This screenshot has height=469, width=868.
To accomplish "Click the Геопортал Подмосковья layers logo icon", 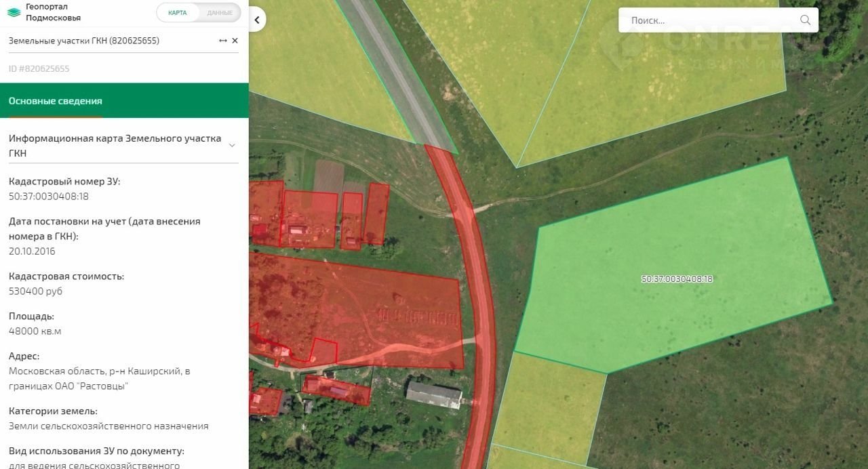I will (14, 12).
